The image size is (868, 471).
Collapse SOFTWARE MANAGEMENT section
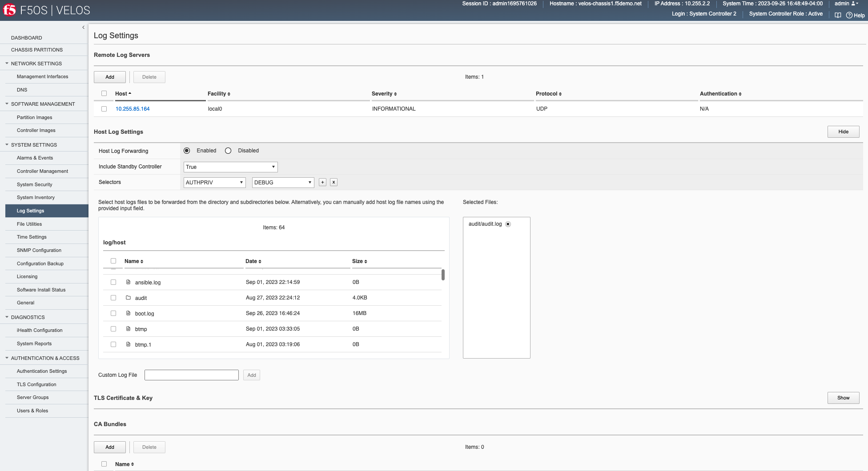7,104
